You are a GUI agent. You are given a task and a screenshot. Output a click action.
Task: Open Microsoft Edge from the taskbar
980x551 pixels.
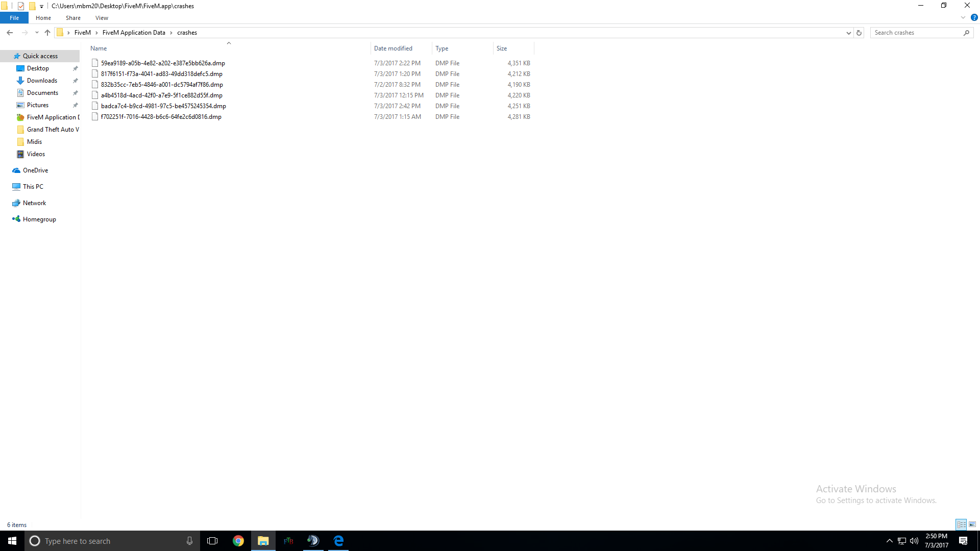338,541
